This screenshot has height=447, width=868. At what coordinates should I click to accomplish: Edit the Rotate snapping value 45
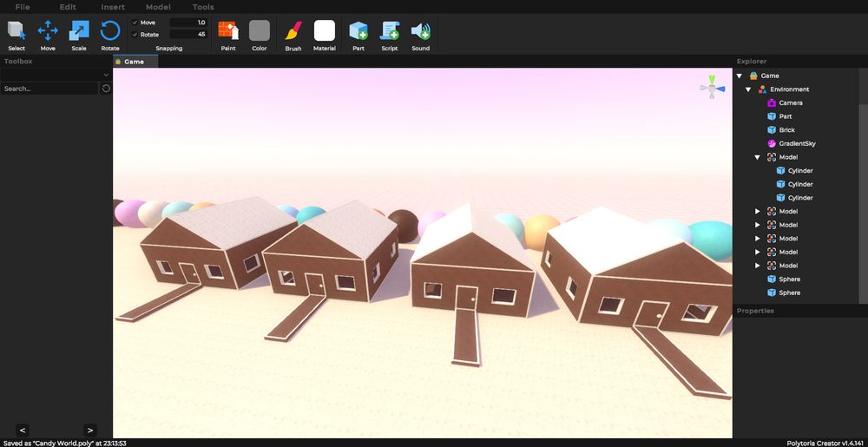(188, 35)
